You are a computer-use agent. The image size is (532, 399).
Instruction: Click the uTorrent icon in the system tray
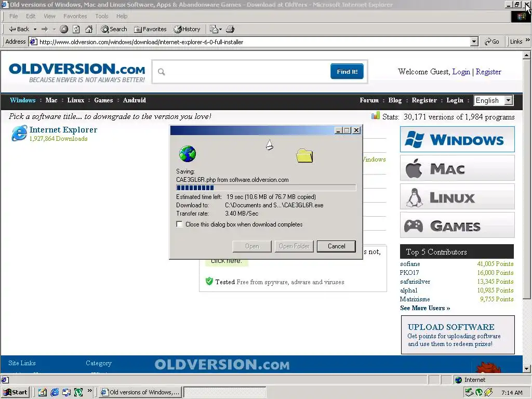(x=479, y=392)
